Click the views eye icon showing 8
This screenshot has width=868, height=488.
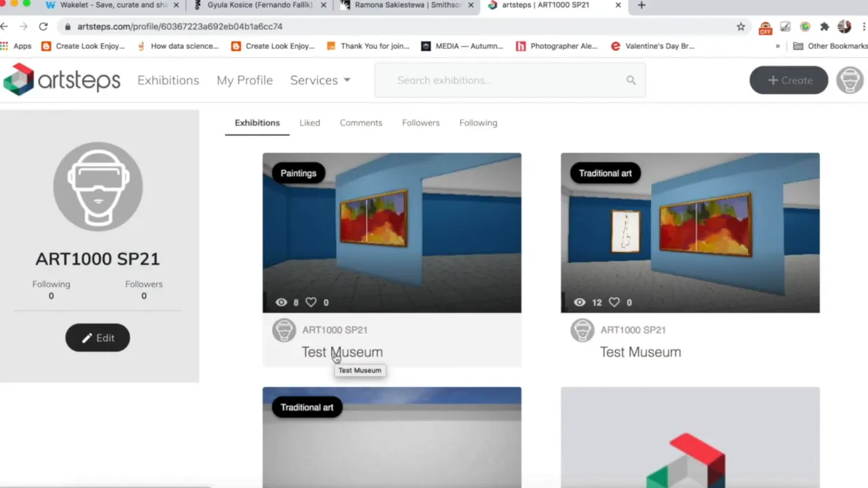pyautogui.click(x=281, y=302)
